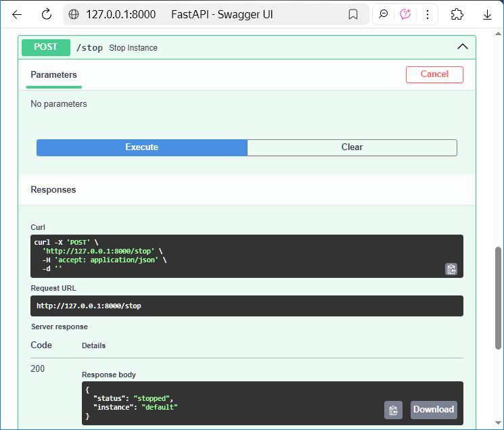Screen dimensions: 504x430
Task: Open browser downloads arrow icon
Action: click(487, 14)
